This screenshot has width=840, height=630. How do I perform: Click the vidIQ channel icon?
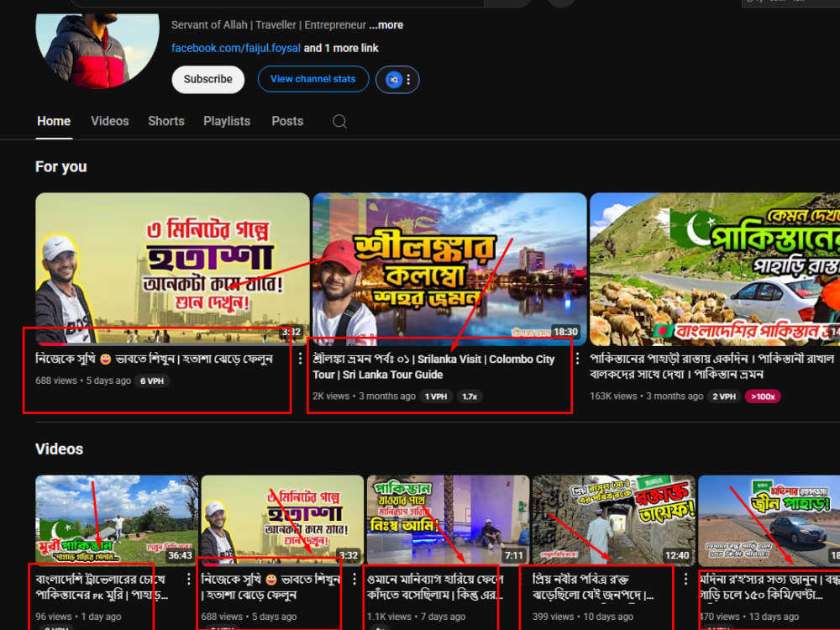tap(394, 80)
